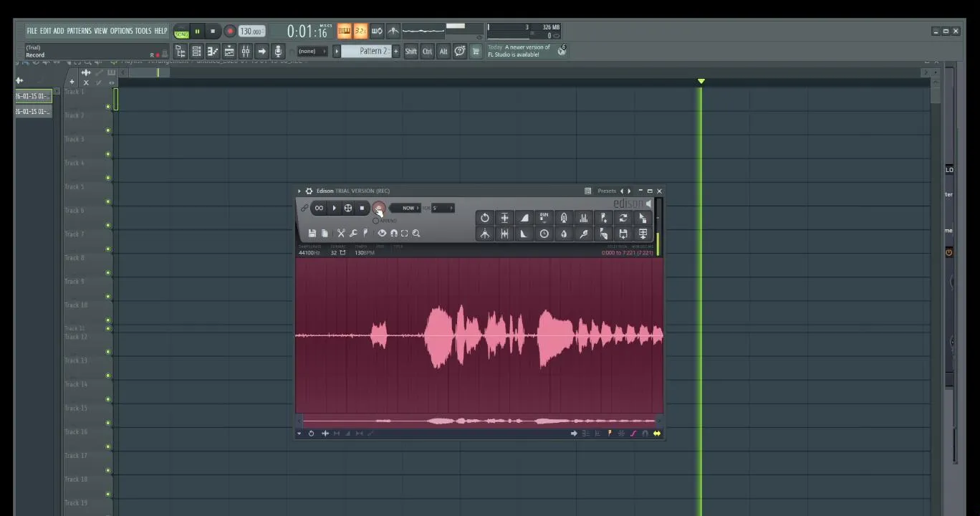Viewport: 980px width, 516px height.
Task: Open Edison NOW recording mode dropdown
Action: tap(406, 208)
